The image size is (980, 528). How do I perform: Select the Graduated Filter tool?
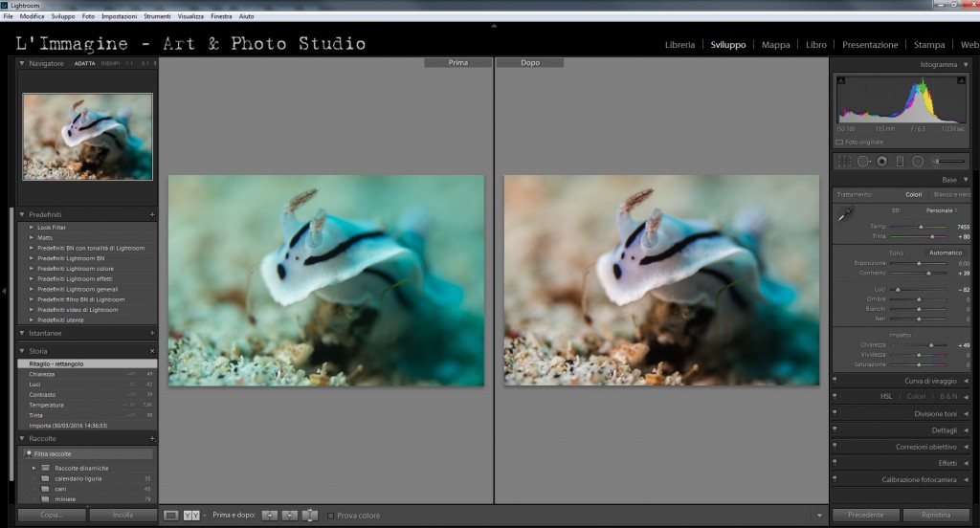click(900, 162)
